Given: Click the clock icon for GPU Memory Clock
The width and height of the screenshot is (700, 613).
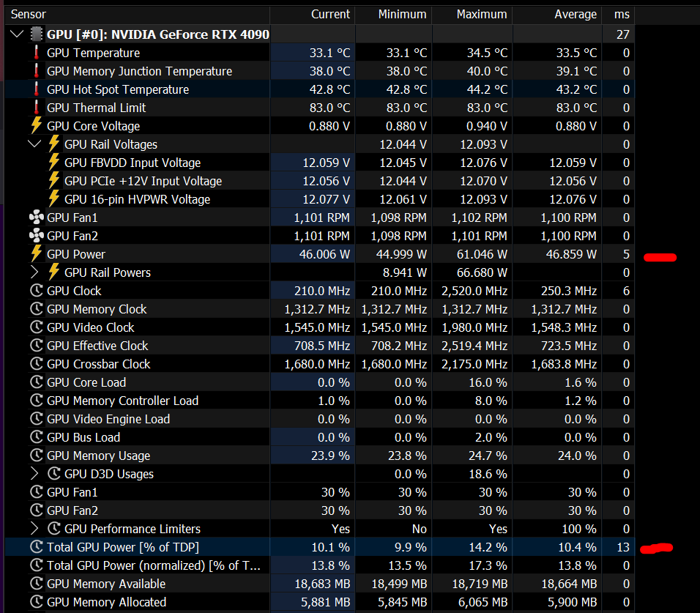Looking at the screenshot, I should click(x=36, y=308).
